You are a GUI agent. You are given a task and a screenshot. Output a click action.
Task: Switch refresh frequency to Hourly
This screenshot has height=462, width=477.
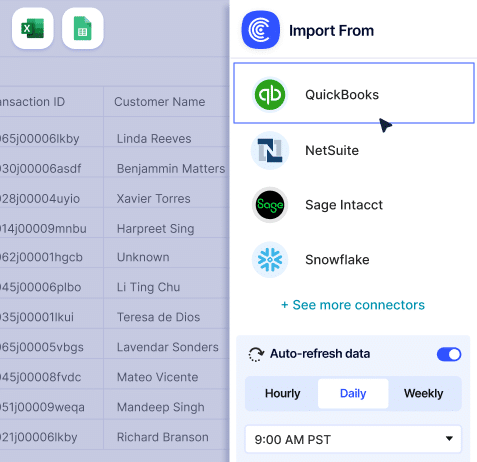(x=283, y=393)
